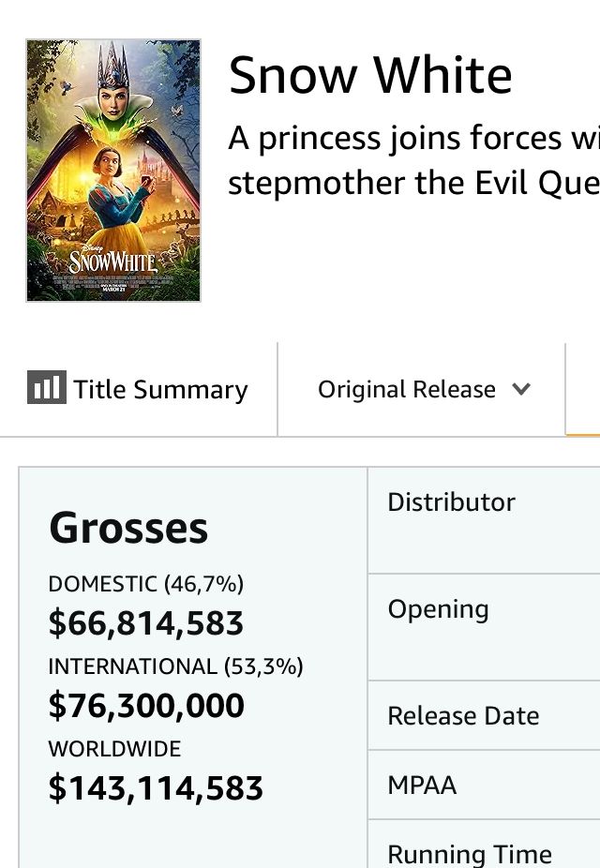The width and height of the screenshot is (600, 868).
Task: Open the Original Release dropdown
Action: coord(423,389)
